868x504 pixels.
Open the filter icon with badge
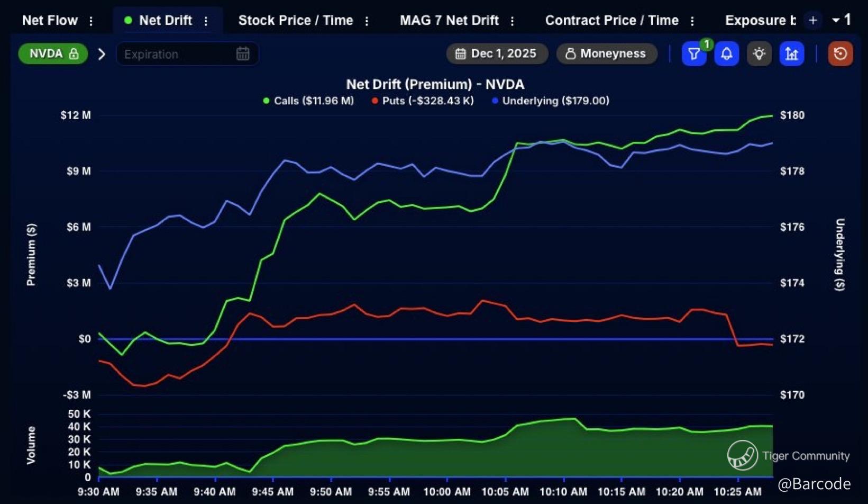point(694,53)
